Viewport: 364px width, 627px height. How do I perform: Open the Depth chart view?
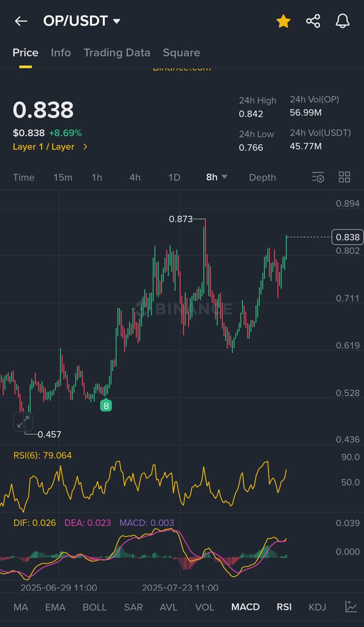click(262, 178)
